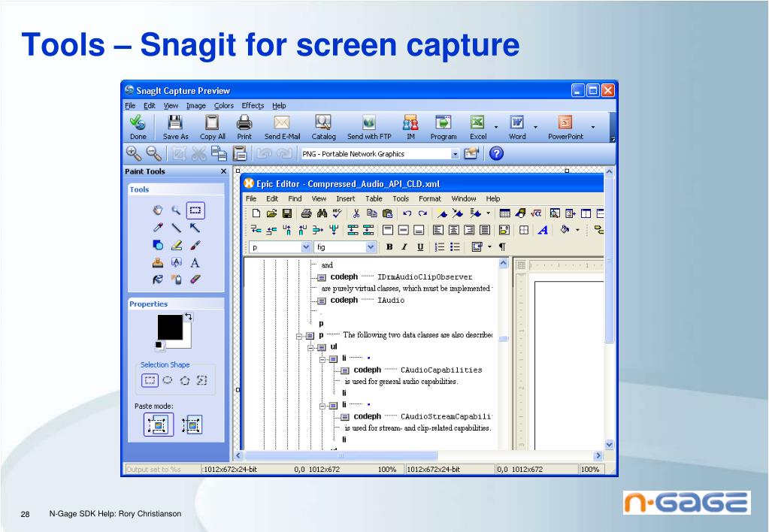The height and width of the screenshot is (532, 769).
Task: Toggle underline in Epic Editor toolbar
Action: (420, 247)
